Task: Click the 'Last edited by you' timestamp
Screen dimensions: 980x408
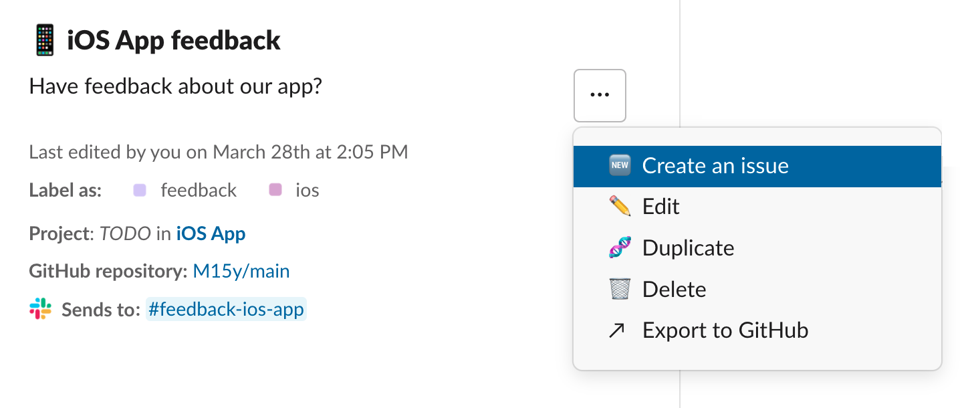Action: 219,152
